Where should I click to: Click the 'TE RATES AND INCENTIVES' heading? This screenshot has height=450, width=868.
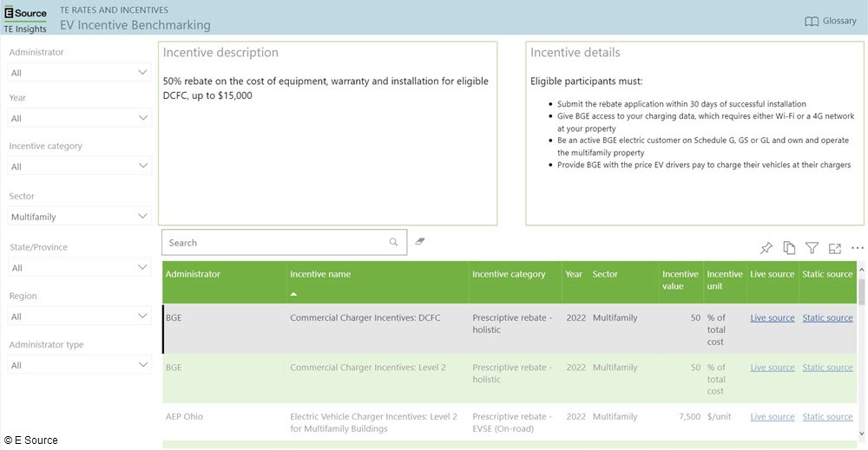point(114,10)
